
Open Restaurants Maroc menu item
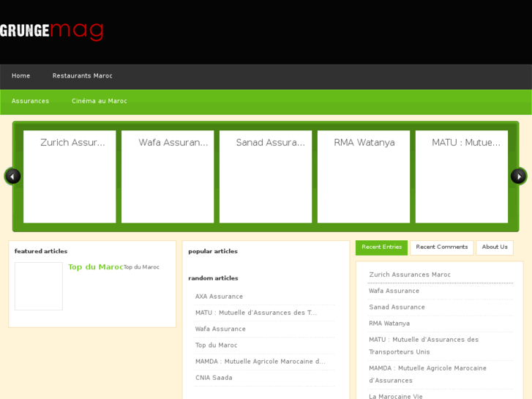pyautogui.click(x=83, y=75)
